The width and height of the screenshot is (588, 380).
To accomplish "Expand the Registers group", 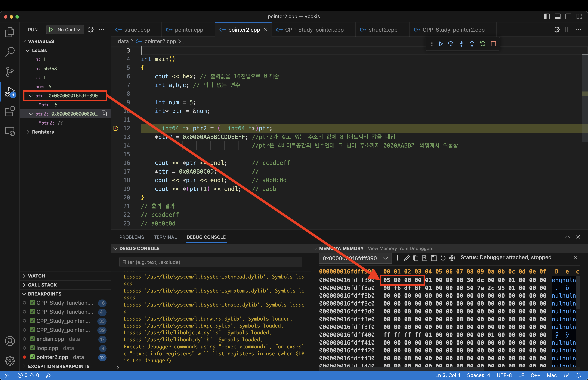I will pyautogui.click(x=28, y=132).
